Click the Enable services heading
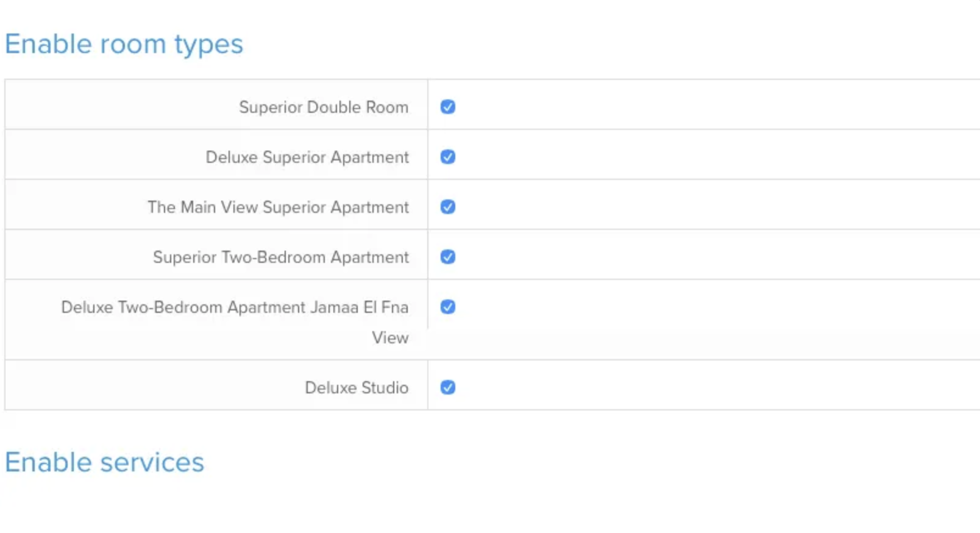The image size is (980, 533). coord(104,462)
